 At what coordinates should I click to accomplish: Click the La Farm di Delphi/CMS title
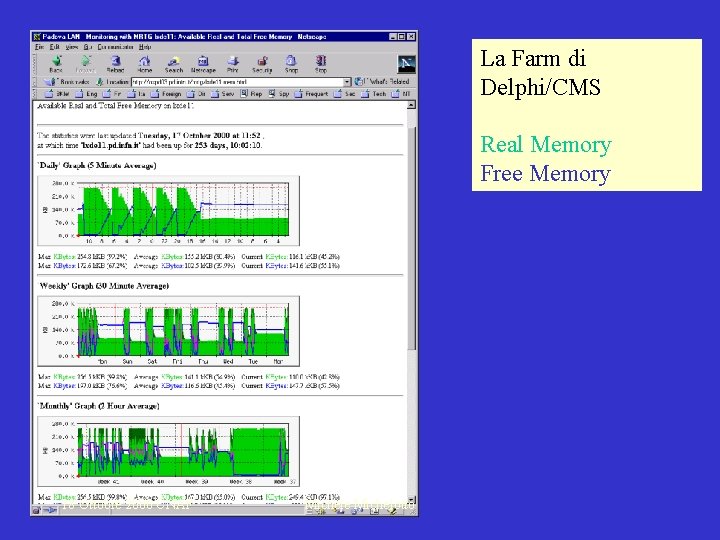click(x=540, y=73)
